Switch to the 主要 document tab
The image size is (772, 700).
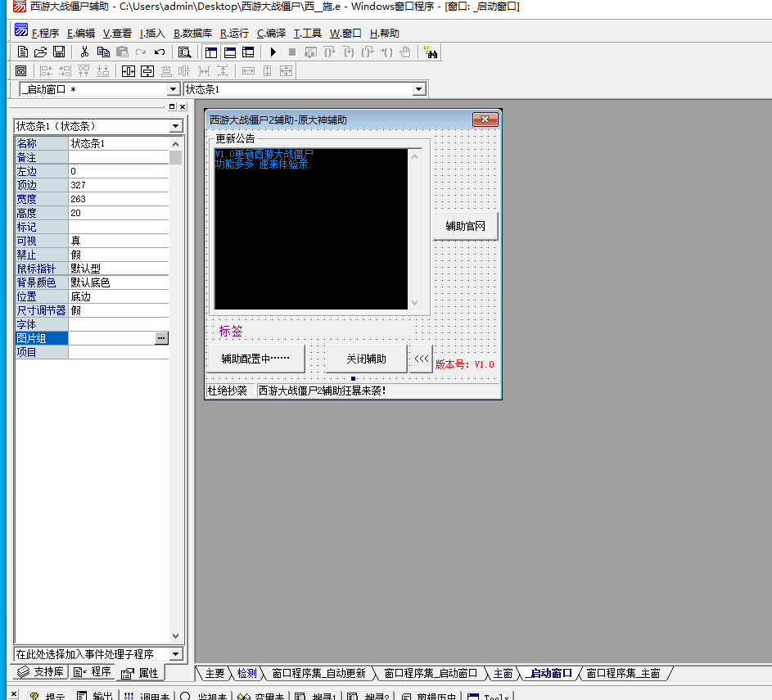pos(214,673)
